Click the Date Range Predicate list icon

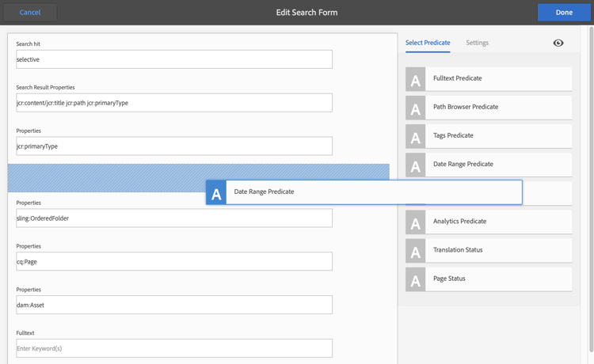(x=416, y=164)
